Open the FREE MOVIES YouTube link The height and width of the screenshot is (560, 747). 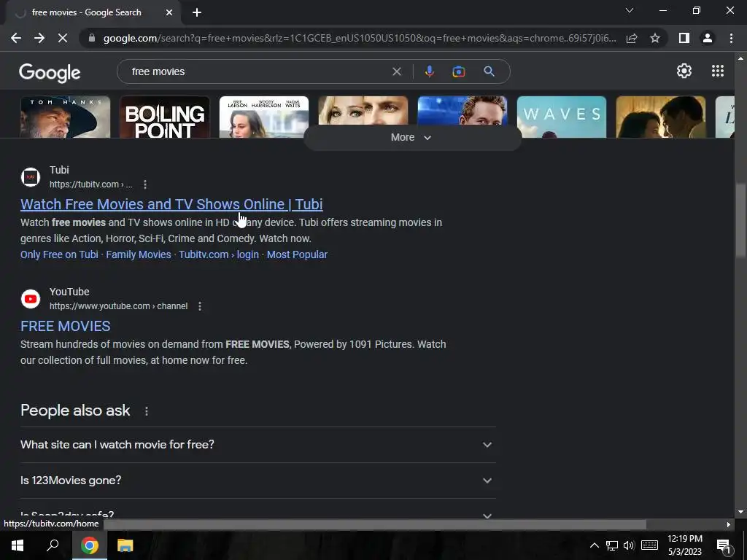point(65,326)
